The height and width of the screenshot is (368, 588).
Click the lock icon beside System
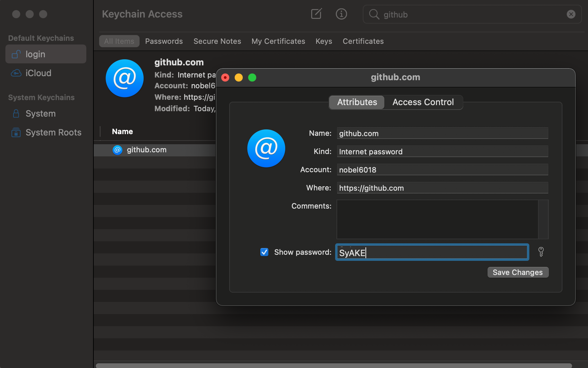[16, 114]
